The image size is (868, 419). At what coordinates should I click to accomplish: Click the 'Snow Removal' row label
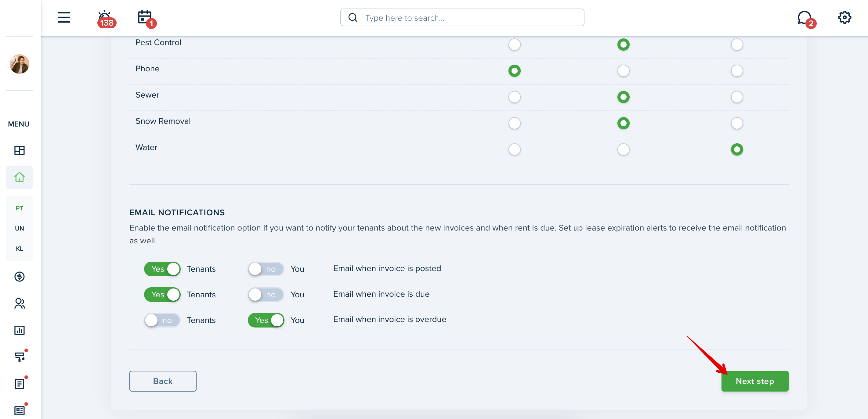coord(163,121)
